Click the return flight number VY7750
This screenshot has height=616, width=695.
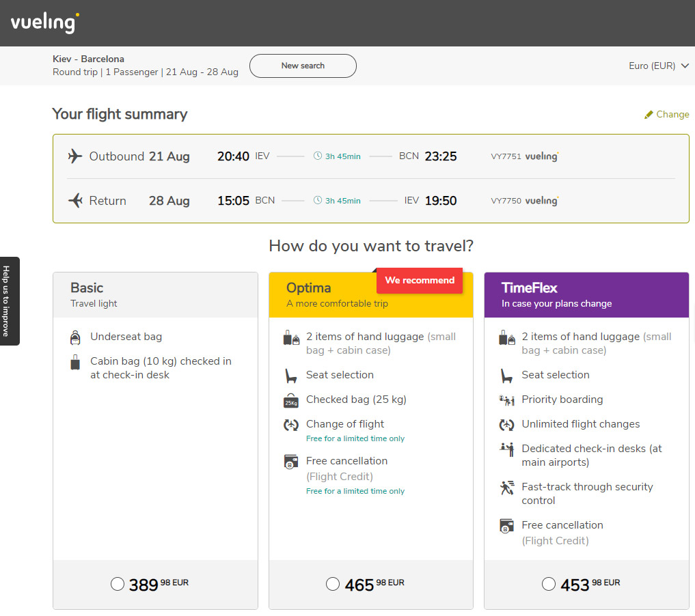coord(506,201)
